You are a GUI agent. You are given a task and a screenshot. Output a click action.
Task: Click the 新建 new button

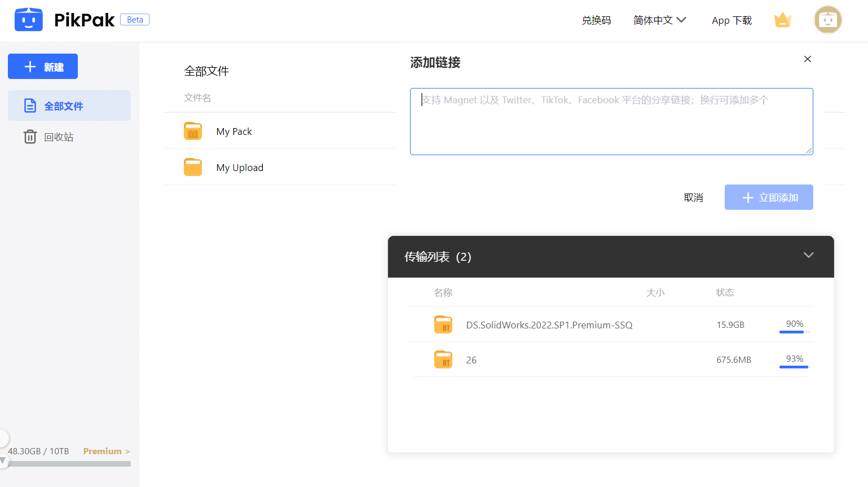(x=43, y=67)
